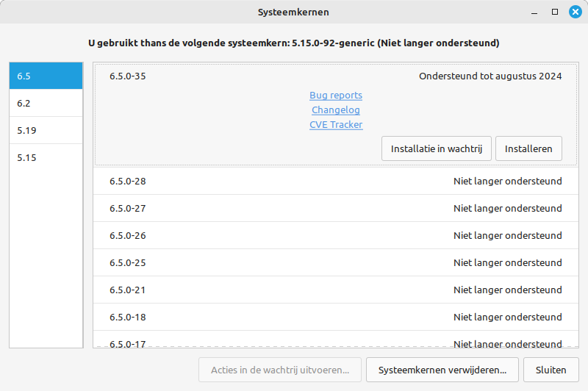Show the 5.15 kernel series
588x391 pixels.
(x=46, y=157)
